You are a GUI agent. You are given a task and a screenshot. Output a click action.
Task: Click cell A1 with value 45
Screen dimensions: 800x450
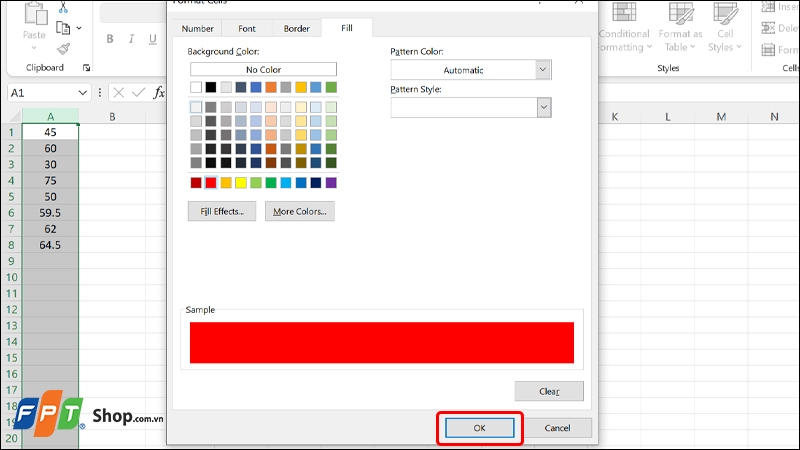(x=51, y=132)
